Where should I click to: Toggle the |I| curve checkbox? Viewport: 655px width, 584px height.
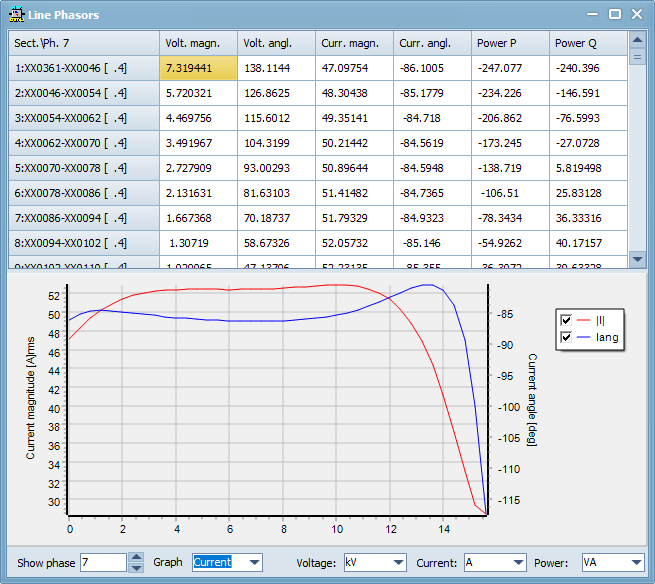tap(567, 320)
